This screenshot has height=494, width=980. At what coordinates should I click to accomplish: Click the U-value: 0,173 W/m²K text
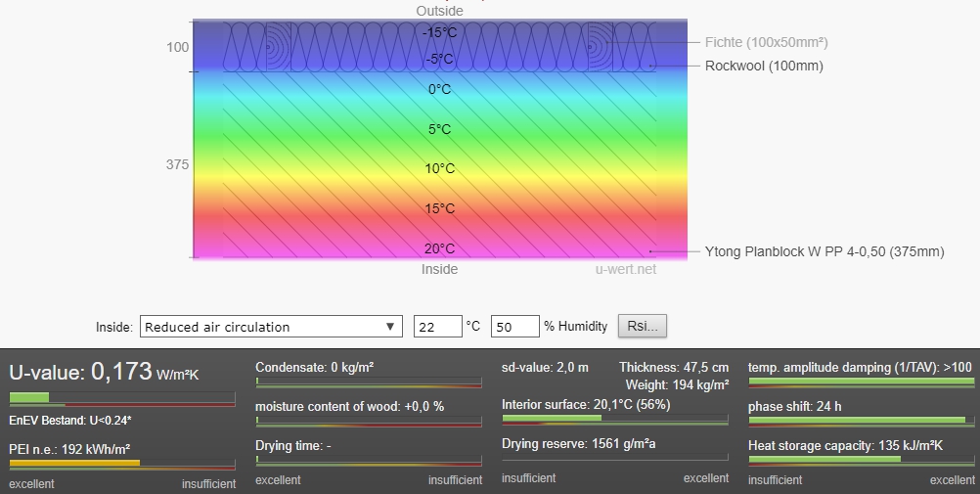coord(104,372)
